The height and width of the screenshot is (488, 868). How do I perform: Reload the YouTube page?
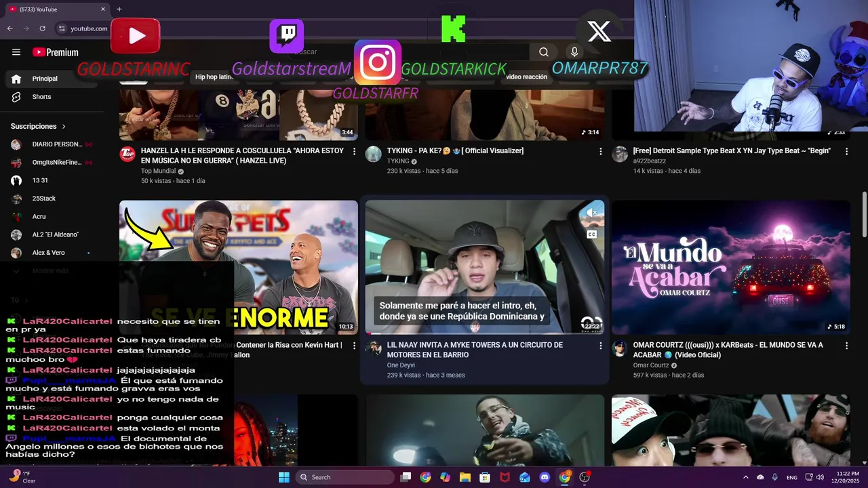42,28
